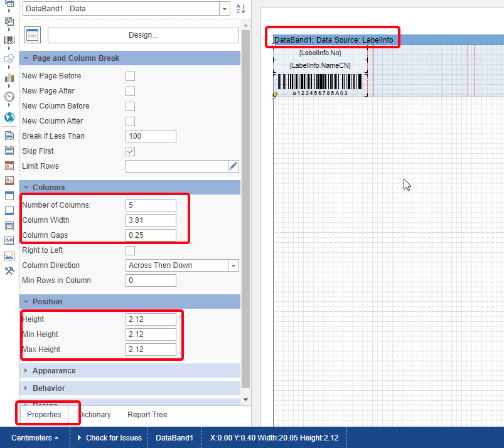Switch to the Report Tree tab
The height and width of the screenshot is (448, 504).
147,415
